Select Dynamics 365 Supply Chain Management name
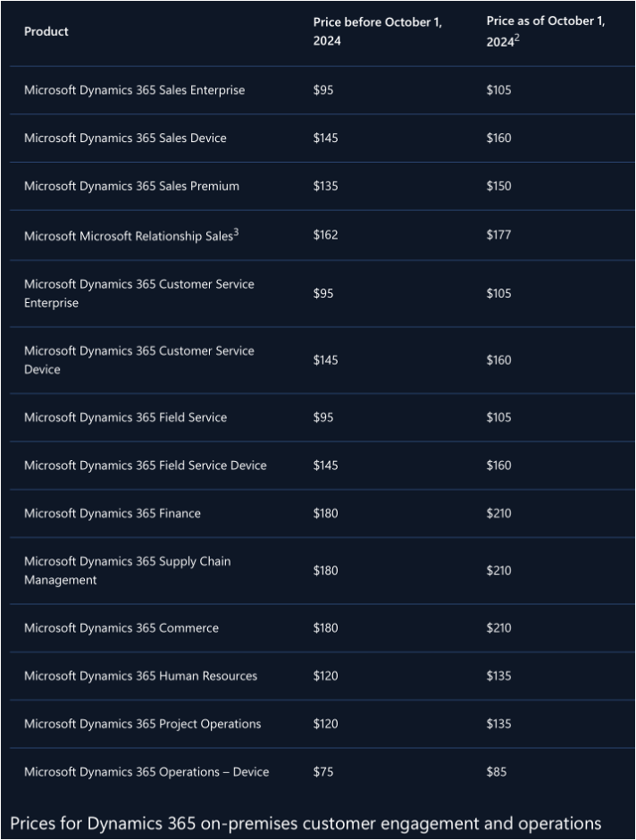Screen dimensions: 636x840 (127, 571)
